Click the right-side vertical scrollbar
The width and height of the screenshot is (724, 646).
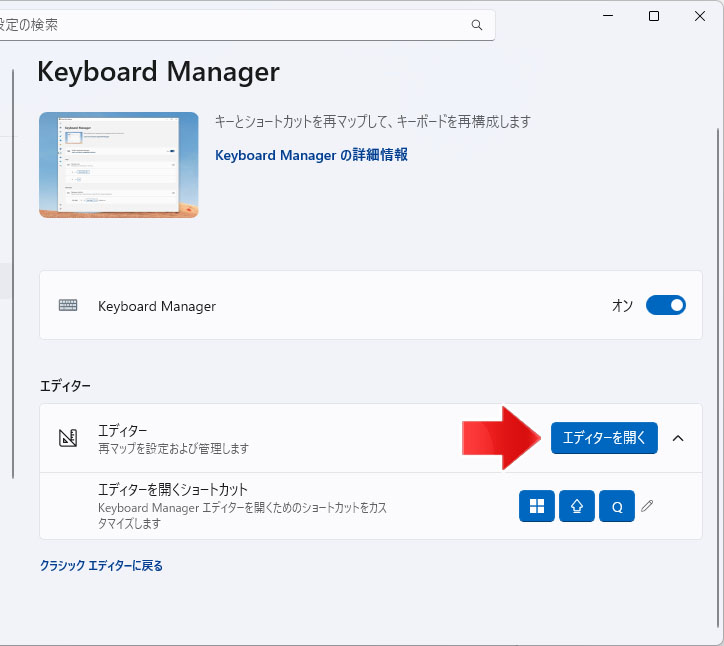[718, 379]
